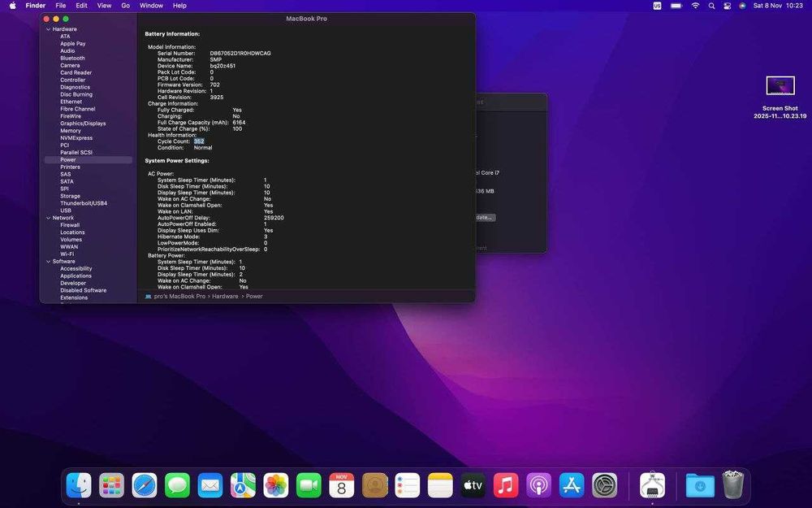Select the Screen Shot file on the desktop

click(x=780, y=98)
